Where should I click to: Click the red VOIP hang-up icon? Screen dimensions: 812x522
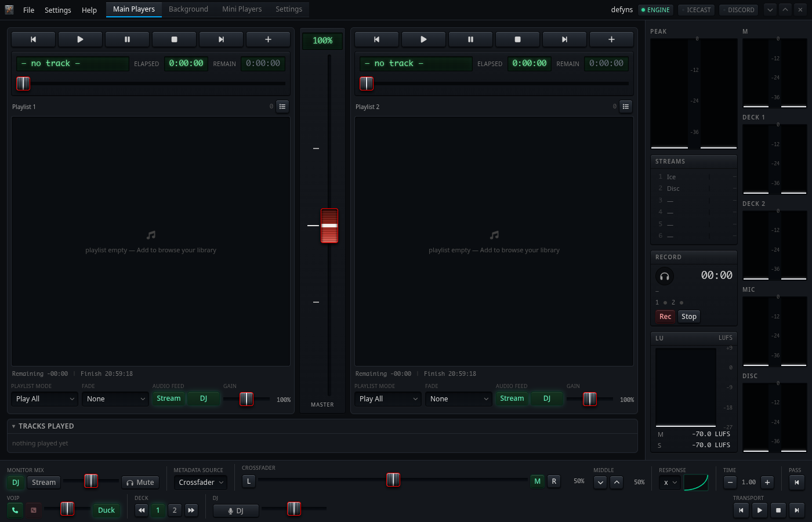[x=34, y=510]
